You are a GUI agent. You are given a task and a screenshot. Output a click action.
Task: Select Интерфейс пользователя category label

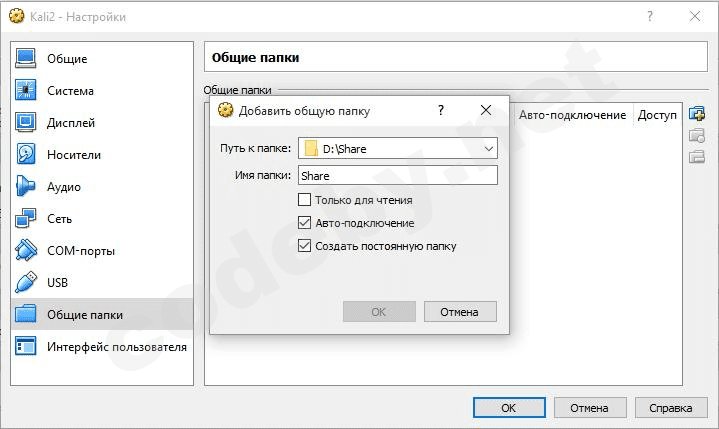pyautogui.click(x=116, y=347)
